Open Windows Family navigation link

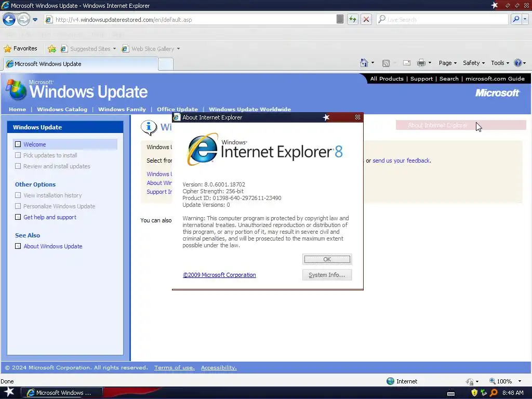(x=122, y=109)
